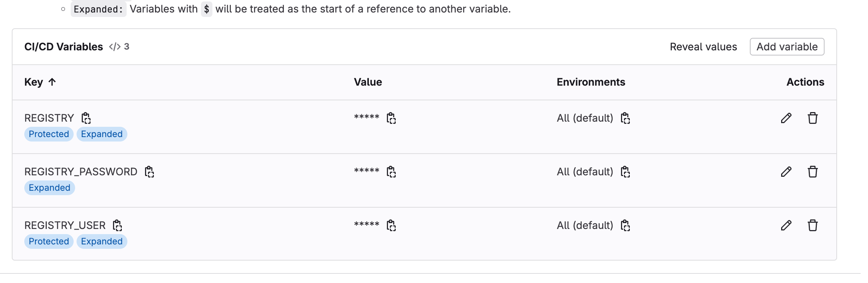Click the Expanded badge on REGISTRY_PASSWORD
868x283 pixels.
(50, 188)
